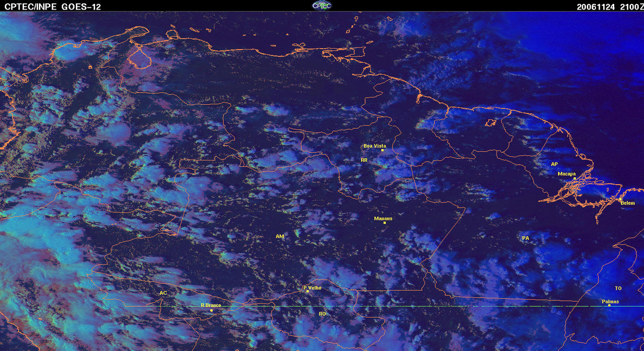Click the Boa Vista city label
Image resolution: width=644 pixels, height=351 pixels.
click(375, 146)
